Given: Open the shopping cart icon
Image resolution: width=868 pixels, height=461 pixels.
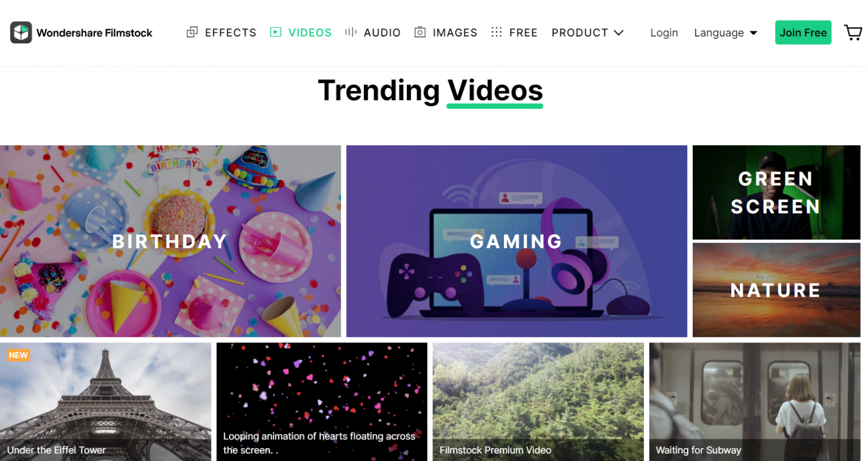Looking at the screenshot, I should point(853,33).
